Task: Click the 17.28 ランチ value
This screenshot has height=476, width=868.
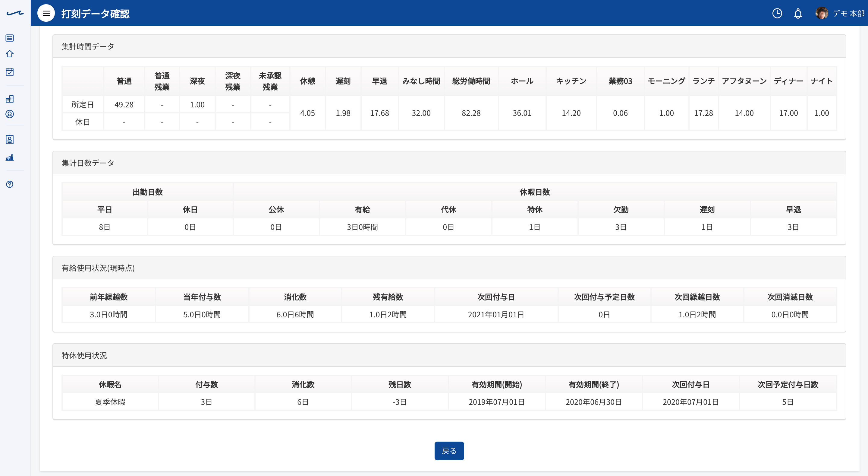Action: click(x=703, y=113)
